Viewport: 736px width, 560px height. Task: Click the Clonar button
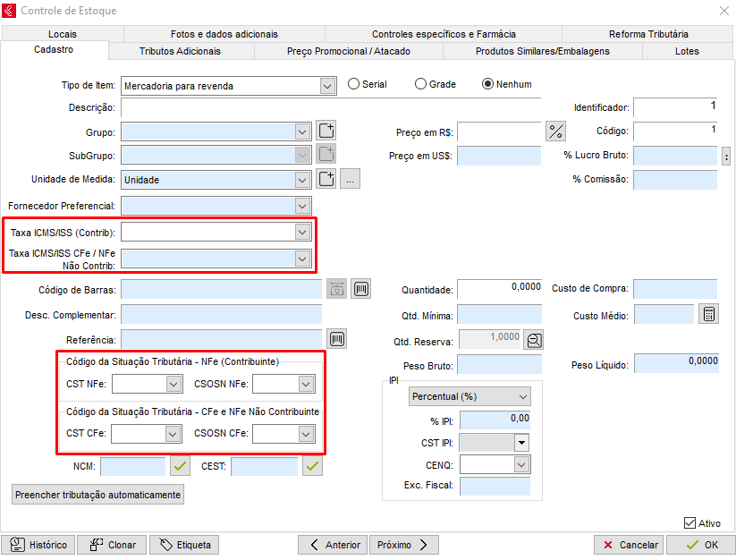point(112,545)
